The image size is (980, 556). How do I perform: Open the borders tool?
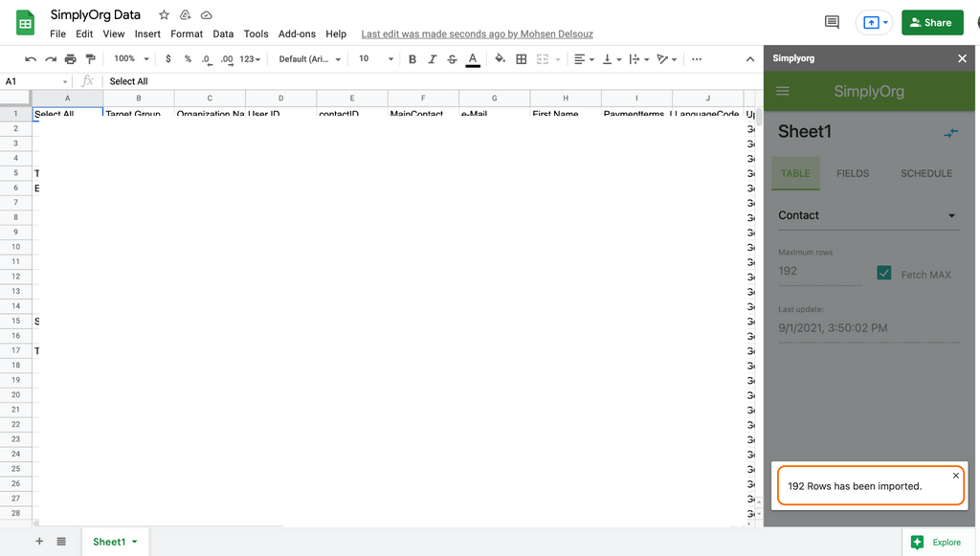[x=522, y=58]
